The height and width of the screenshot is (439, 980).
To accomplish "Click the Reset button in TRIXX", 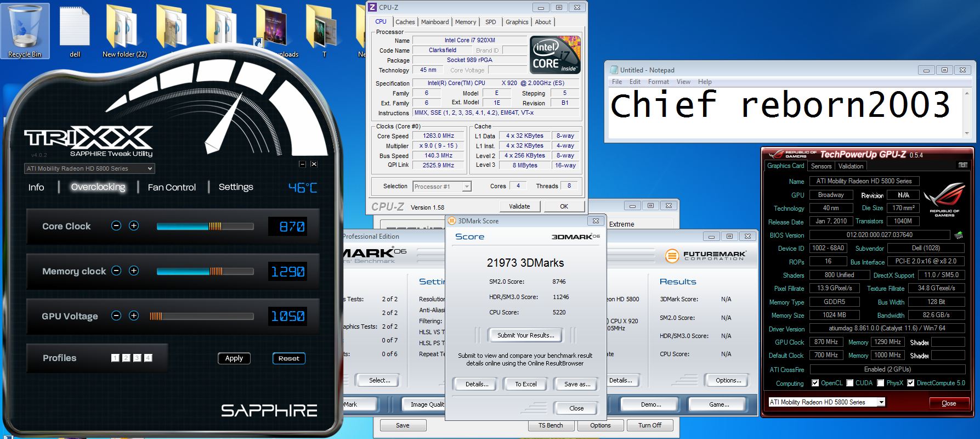I will pos(288,358).
